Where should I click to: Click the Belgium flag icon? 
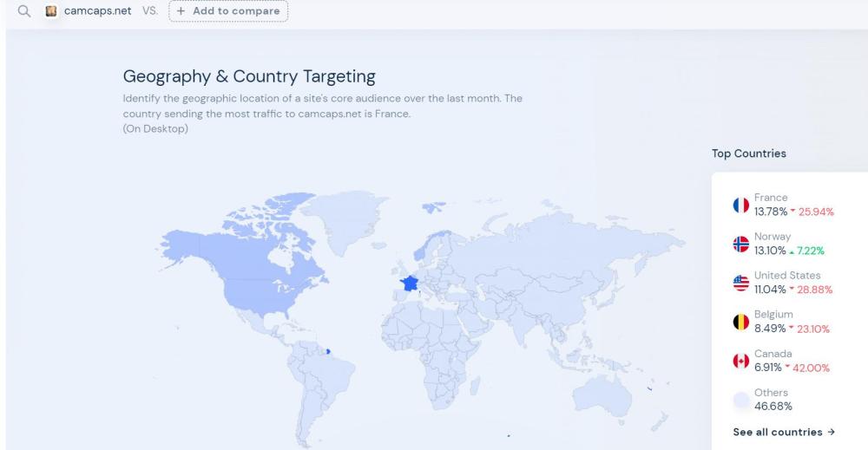740,322
